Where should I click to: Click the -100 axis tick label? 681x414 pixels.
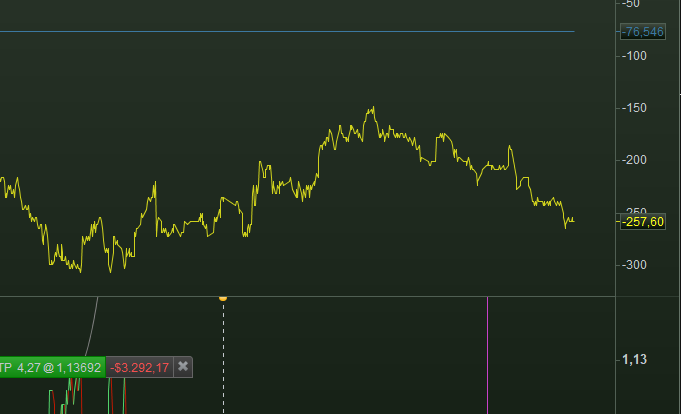click(634, 56)
